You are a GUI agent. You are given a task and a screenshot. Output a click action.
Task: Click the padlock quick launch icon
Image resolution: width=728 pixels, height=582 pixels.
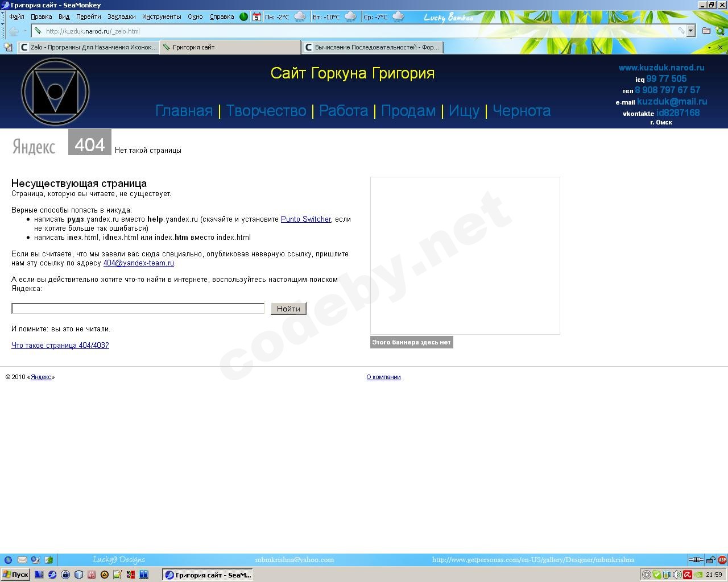tap(65, 575)
